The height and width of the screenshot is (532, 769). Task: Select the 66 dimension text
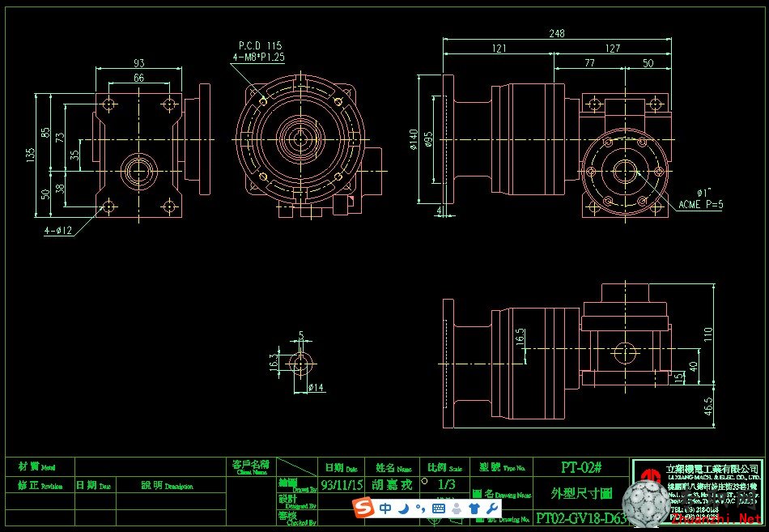[x=138, y=78]
